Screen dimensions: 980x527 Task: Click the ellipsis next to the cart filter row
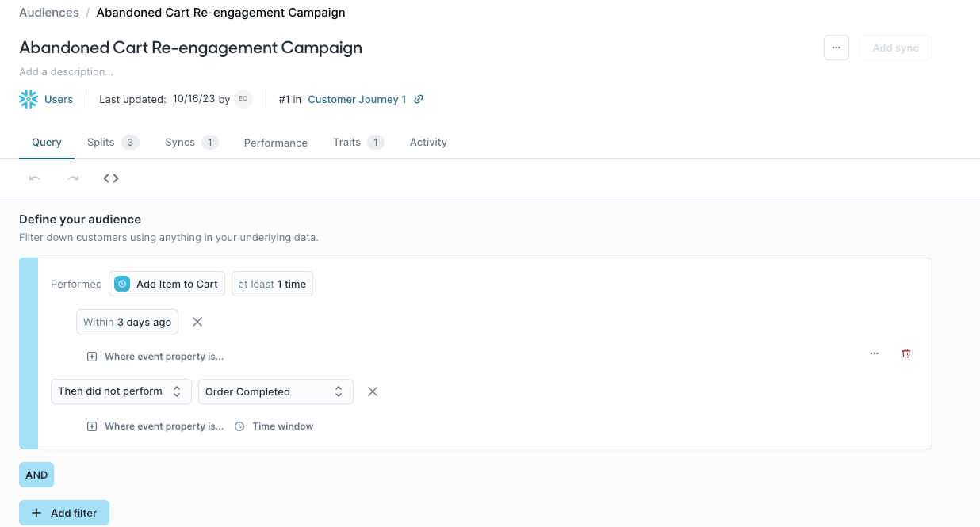click(875, 353)
